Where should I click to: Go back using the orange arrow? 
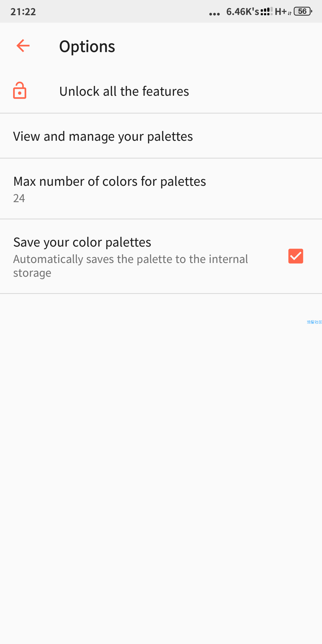click(x=23, y=46)
